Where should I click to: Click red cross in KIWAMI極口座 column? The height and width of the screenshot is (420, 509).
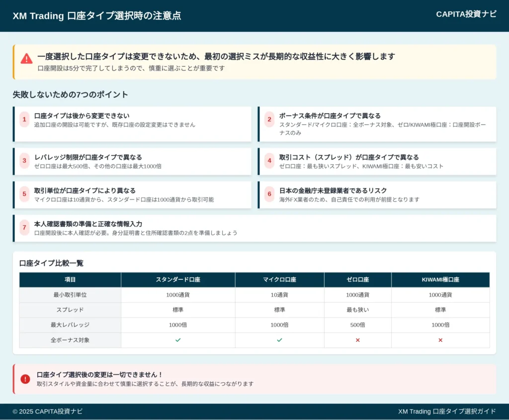click(440, 340)
